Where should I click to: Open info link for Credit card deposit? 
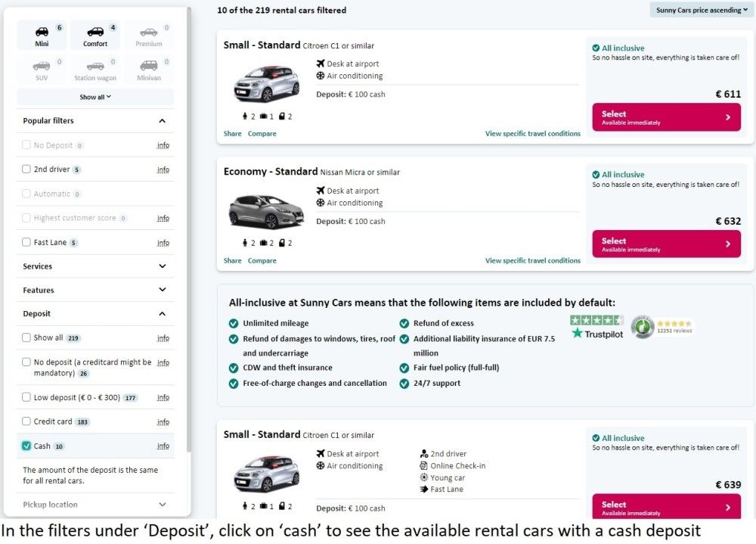163,422
